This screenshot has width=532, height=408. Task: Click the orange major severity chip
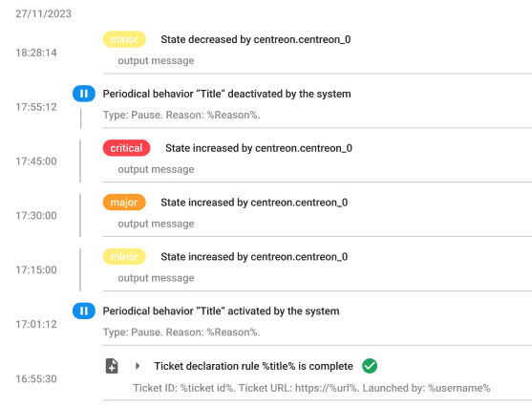pos(124,203)
